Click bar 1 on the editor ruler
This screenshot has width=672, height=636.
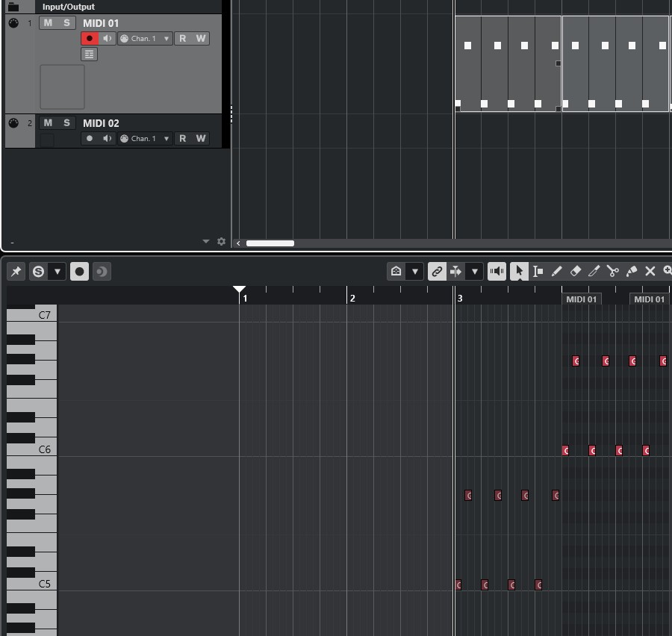point(245,299)
